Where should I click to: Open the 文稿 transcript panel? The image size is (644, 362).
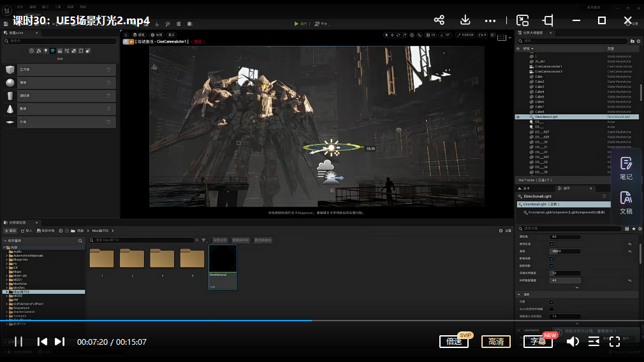[x=626, y=203]
